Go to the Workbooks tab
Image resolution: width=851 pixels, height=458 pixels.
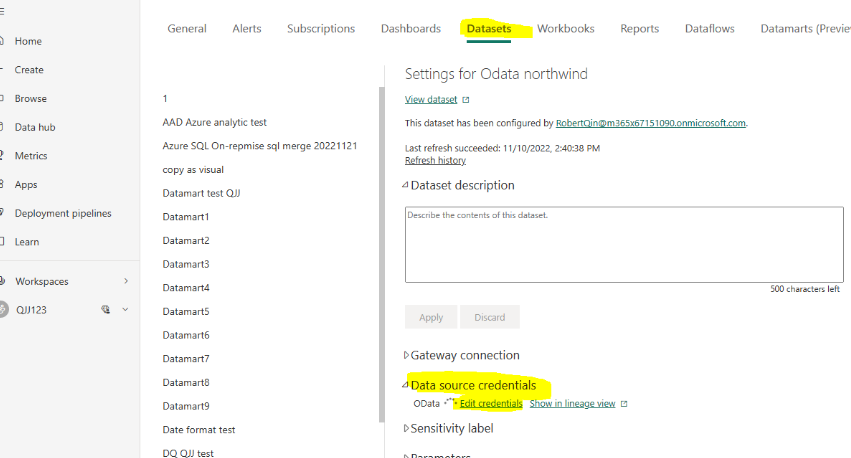point(566,29)
